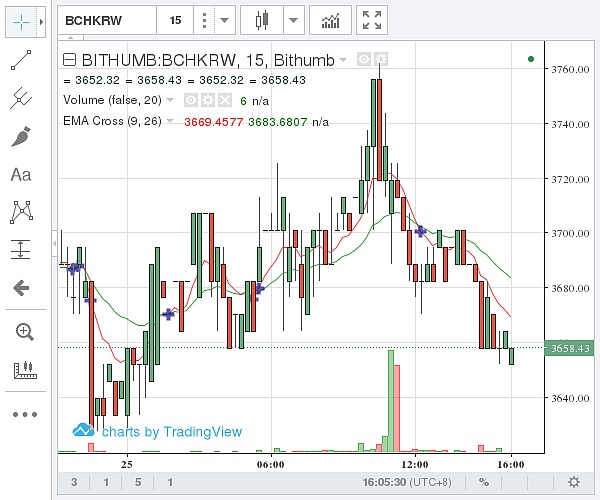The height and width of the screenshot is (500, 600).
Task: Select the Aa text annotation tool
Action: click(x=21, y=175)
